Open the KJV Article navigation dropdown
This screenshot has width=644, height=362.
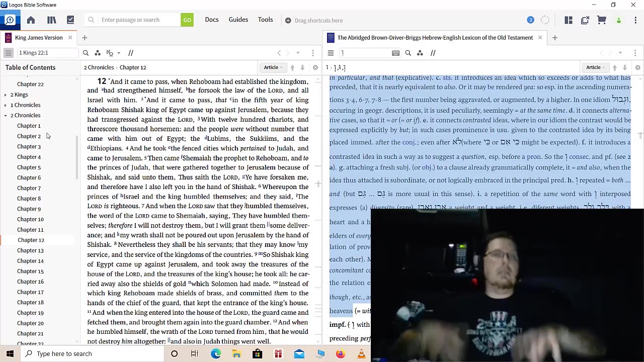click(x=273, y=67)
